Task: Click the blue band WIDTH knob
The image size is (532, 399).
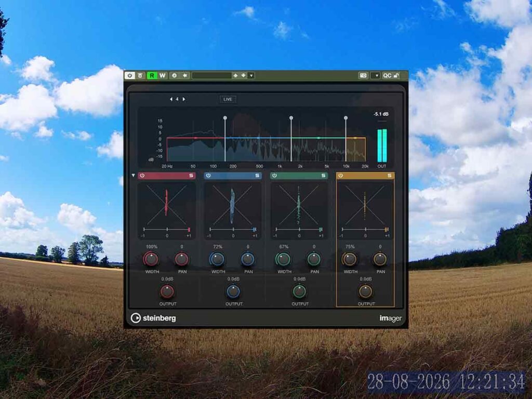Action: tap(217, 259)
